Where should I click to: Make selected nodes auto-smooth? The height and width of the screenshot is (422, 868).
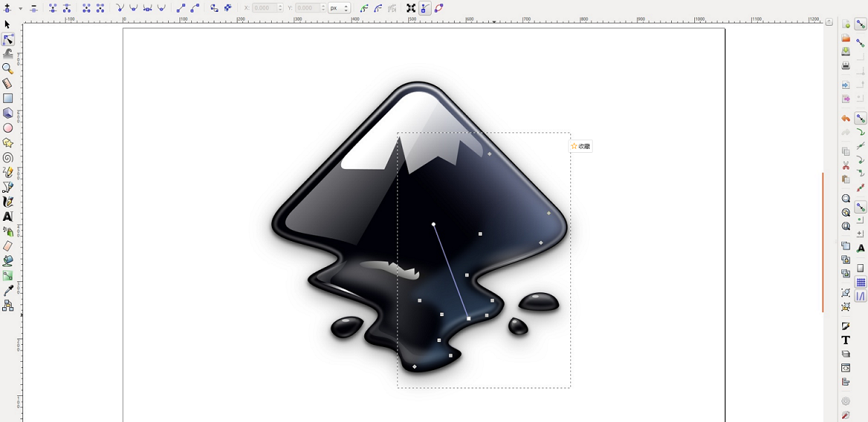pos(161,8)
